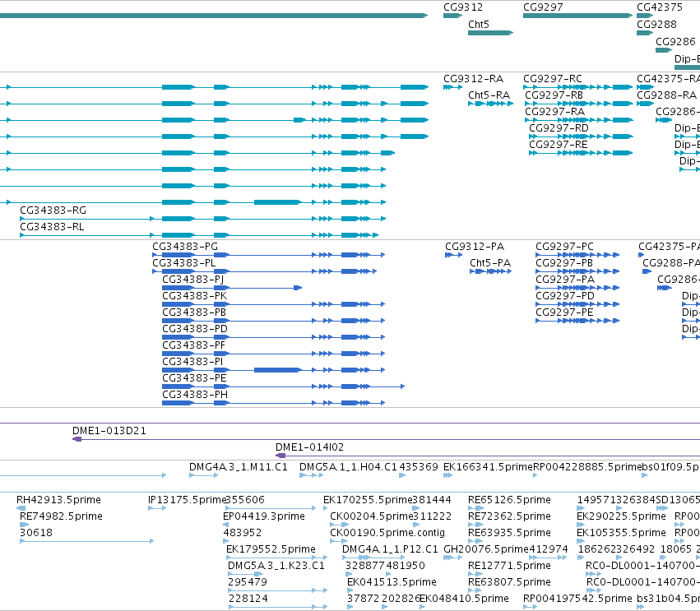Viewport: 700px width, 611px height.
Task: Click the 435369 feature
Action: [402, 475]
